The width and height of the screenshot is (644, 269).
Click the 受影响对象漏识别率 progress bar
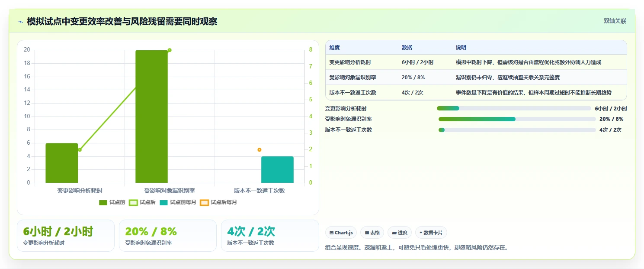(517, 119)
